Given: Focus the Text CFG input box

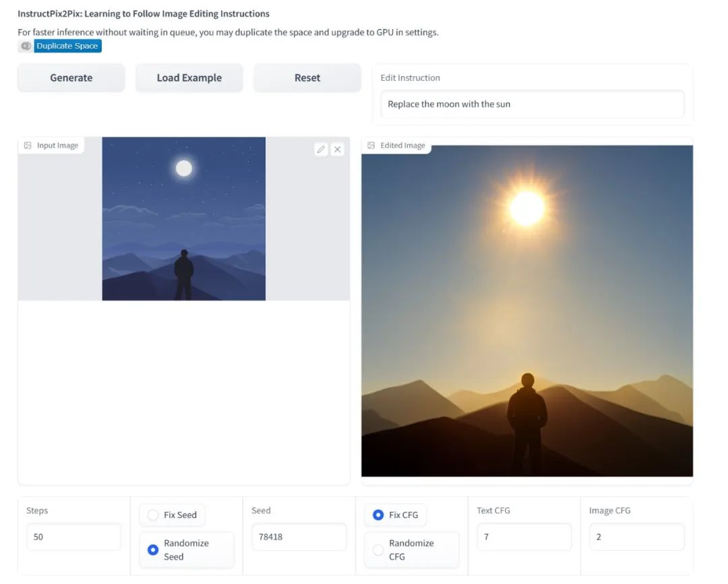Looking at the screenshot, I should [524, 537].
